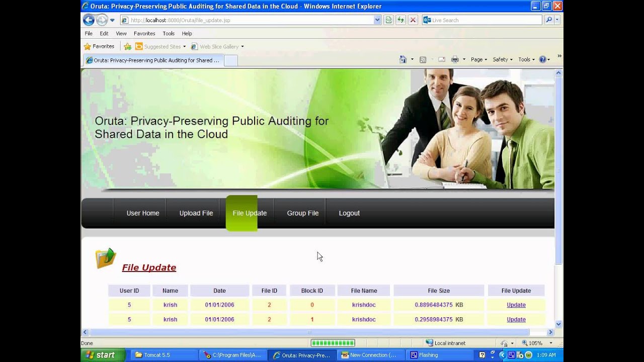Click the protected mode lock icon

click(505, 343)
